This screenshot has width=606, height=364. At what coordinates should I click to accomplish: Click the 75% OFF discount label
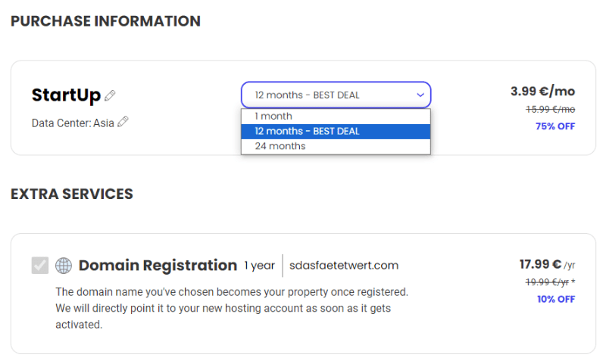(555, 126)
